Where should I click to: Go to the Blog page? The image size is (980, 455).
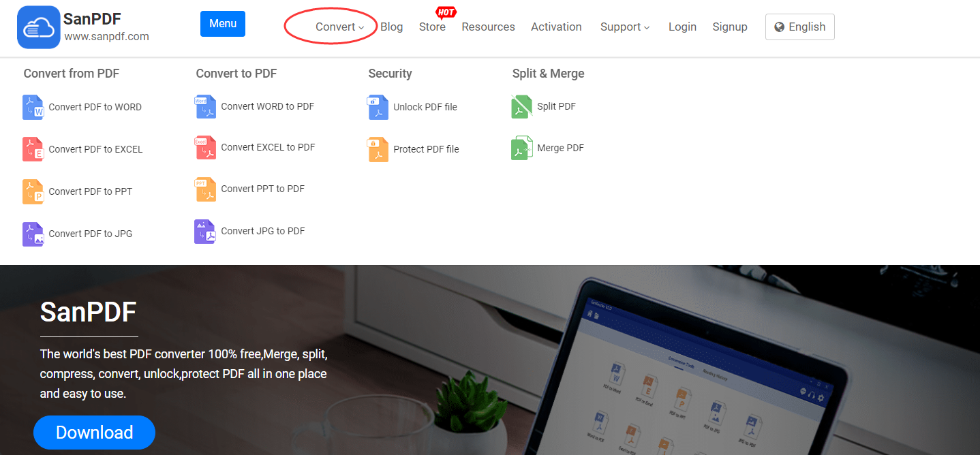point(391,27)
